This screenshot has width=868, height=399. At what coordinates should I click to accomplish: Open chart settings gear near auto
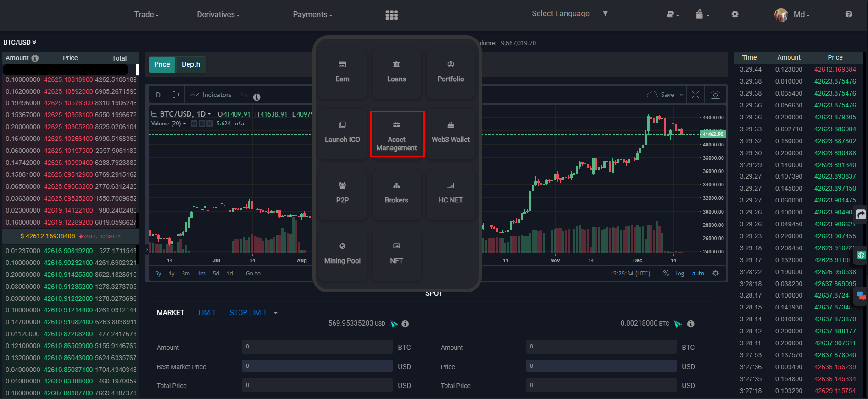point(716,273)
